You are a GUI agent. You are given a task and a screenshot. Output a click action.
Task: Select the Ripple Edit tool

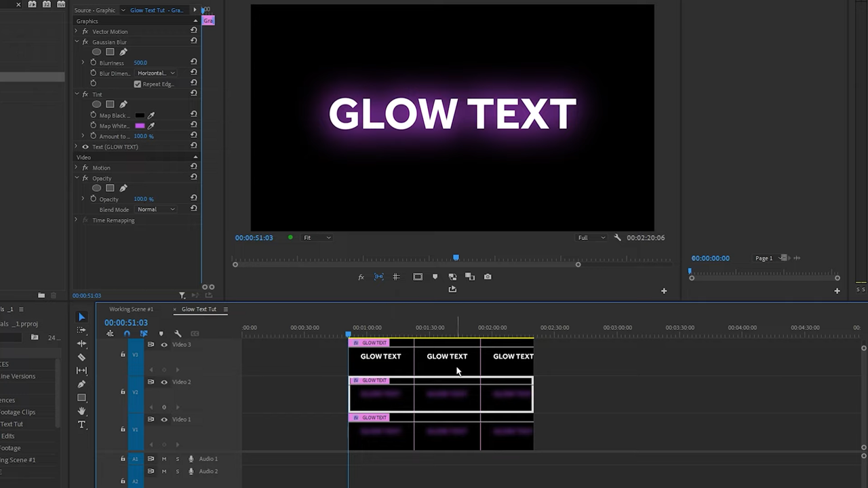[x=81, y=343]
